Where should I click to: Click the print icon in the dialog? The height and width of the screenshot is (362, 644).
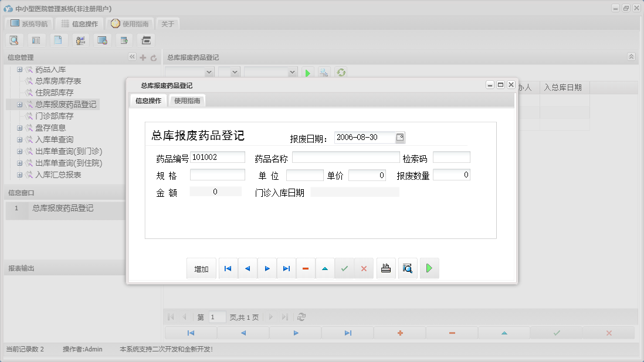coord(386,268)
